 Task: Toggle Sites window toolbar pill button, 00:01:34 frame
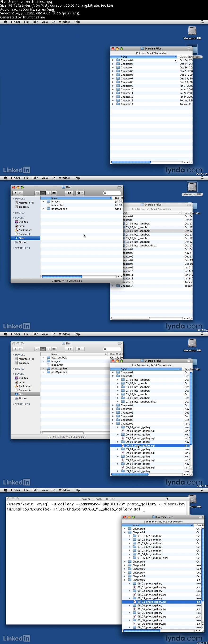pos(120,343)
